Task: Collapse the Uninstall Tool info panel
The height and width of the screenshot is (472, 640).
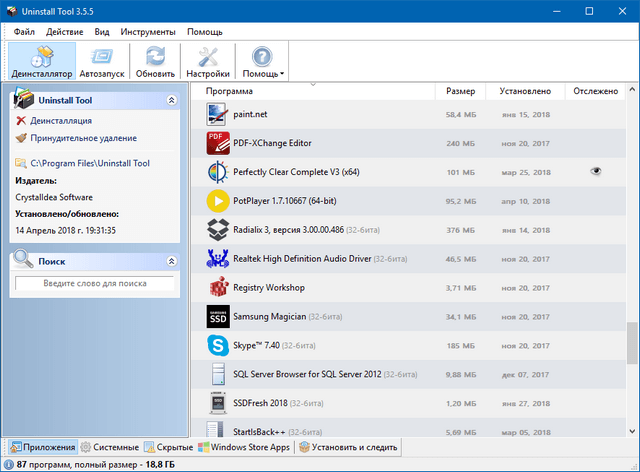Action: tap(171, 101)
